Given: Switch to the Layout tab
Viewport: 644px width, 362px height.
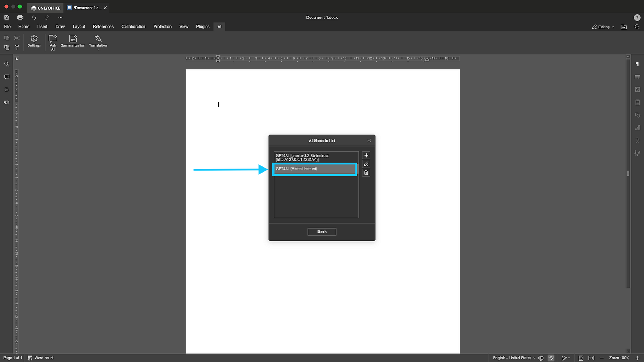Looking at the screenshot, I should click(79, 27).
